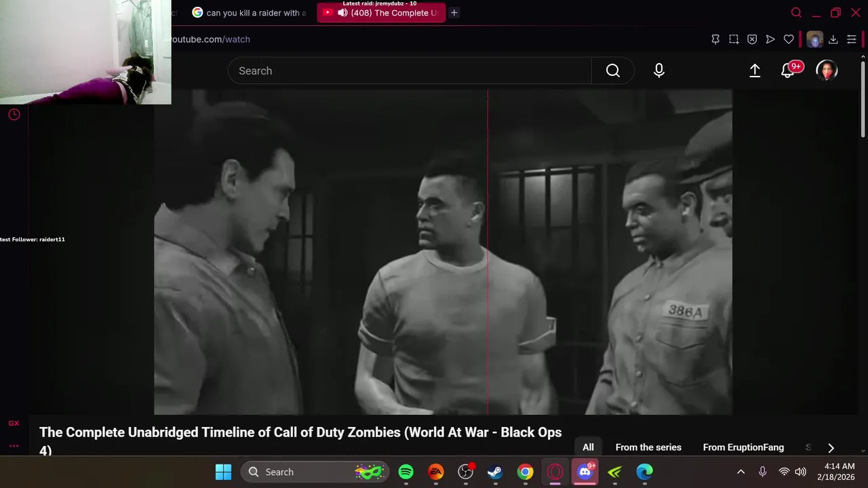
Task: Click the GX icon in sidebar
Action: 14,424
